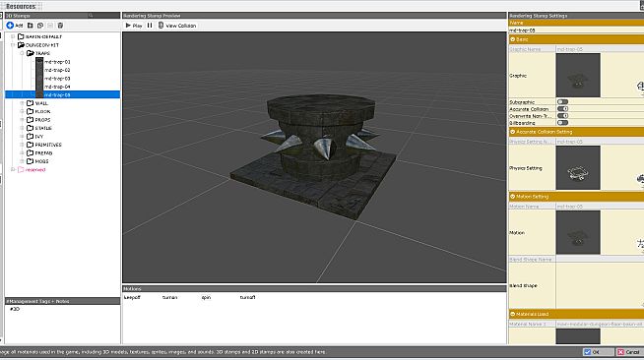Click the IVY folder in the tree
Viewport: 644px width, 360px height.
pos(35,136)
